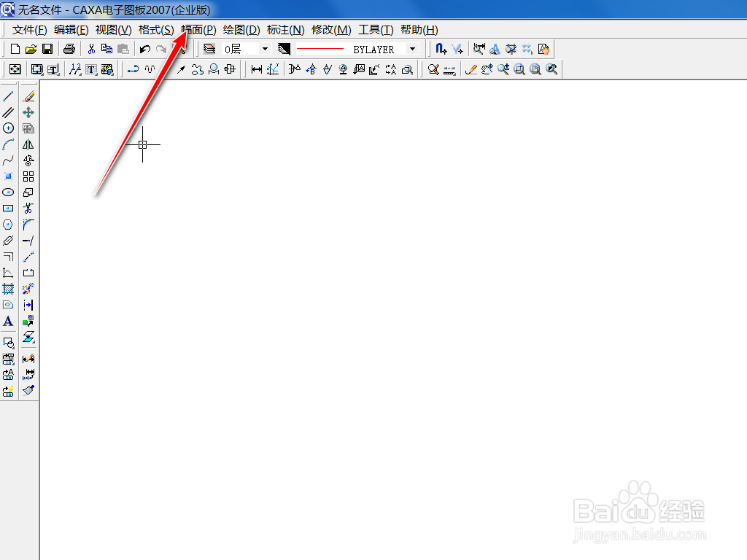Select the Arc drawing tool

[x=8, y=145]
